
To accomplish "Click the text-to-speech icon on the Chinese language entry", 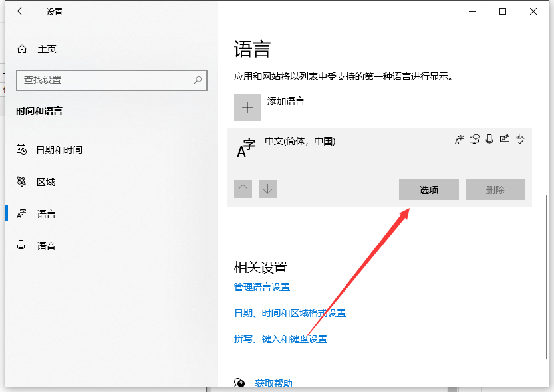I will [474, 139].
